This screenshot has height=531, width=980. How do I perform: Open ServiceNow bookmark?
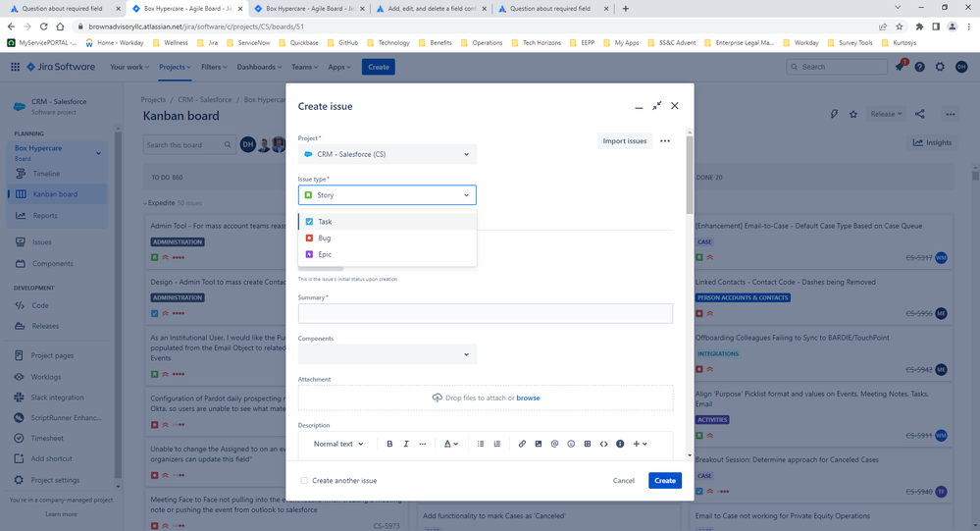[x=248, y=42]
